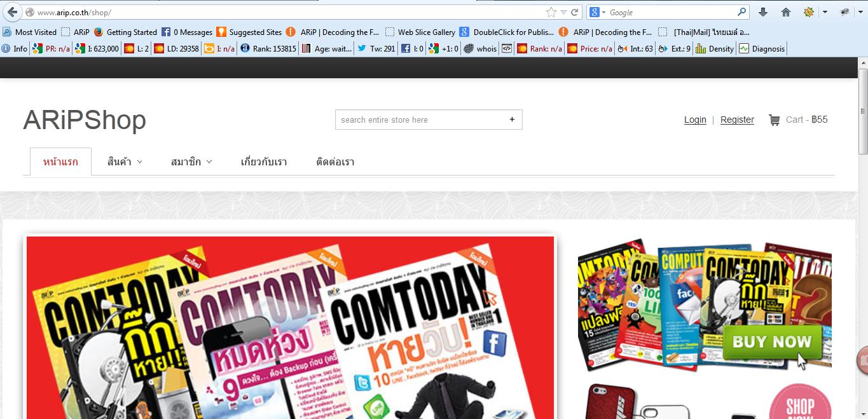The height and width of the screenshot is (419, 868).
Task: Open the keyword Density tool
Action: coord(715,48)
